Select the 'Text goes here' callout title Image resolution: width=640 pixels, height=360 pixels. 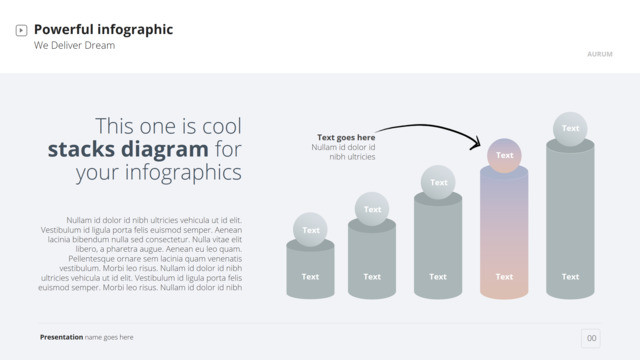click(346, 138)
